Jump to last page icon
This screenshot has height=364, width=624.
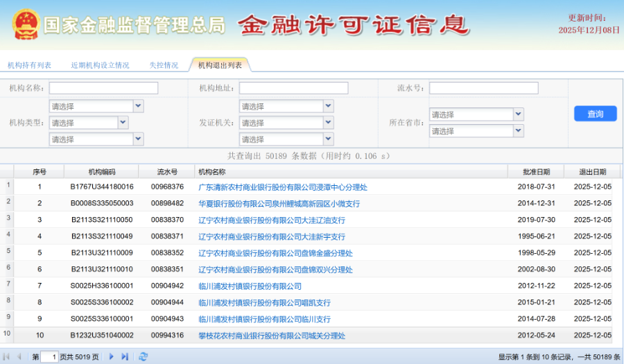[125, 356]
